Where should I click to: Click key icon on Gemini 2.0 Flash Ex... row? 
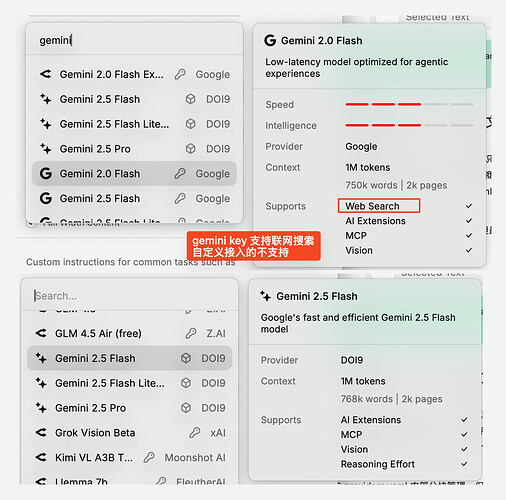[x=180, y=74]
